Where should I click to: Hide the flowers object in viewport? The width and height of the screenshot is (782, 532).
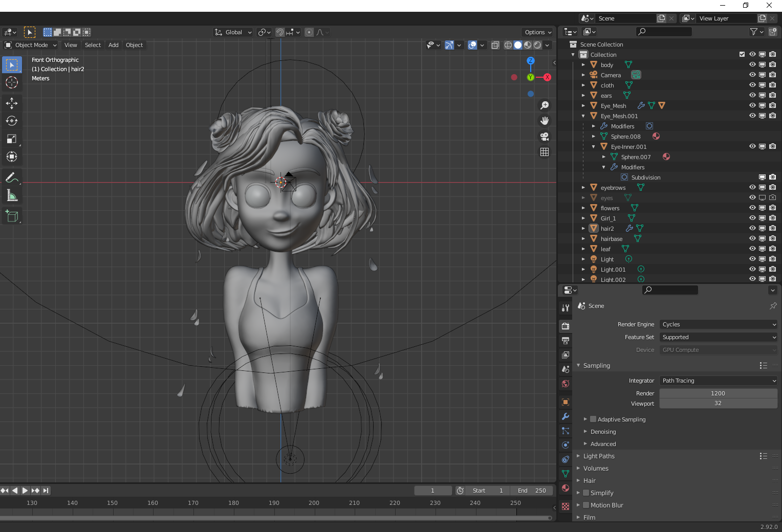752,208
